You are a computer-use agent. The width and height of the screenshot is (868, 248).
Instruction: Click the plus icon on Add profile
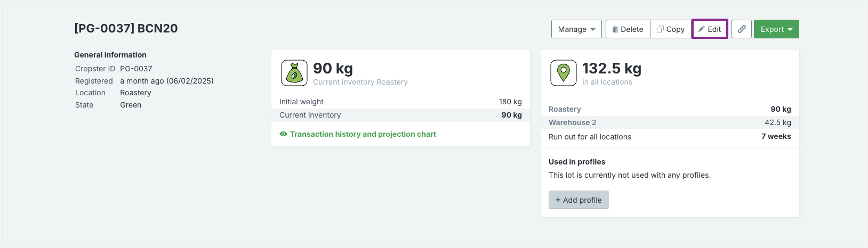(x=558, y=200)
